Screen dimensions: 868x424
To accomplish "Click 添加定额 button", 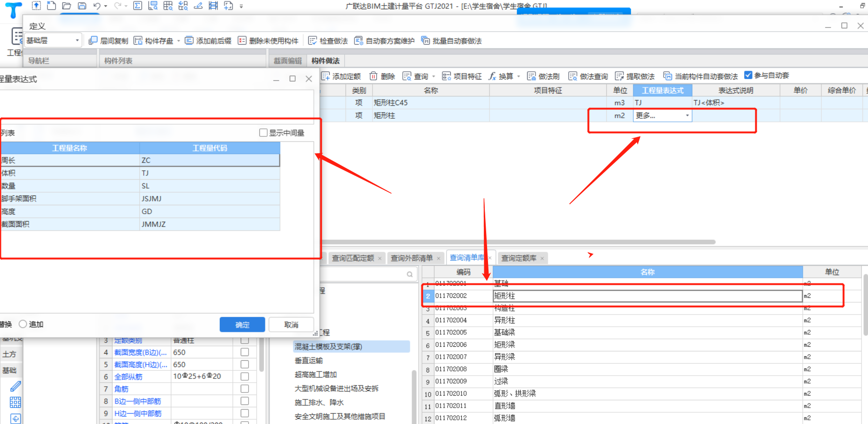I will pos(341,76).
